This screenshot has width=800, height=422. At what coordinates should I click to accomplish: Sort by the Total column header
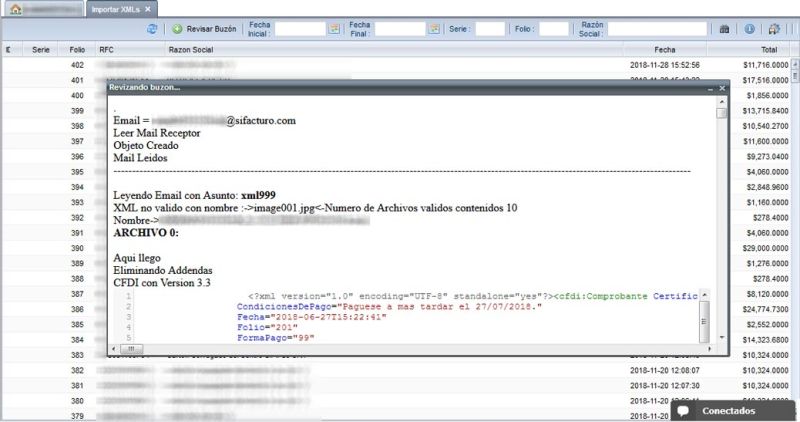(x=768, y=48)
